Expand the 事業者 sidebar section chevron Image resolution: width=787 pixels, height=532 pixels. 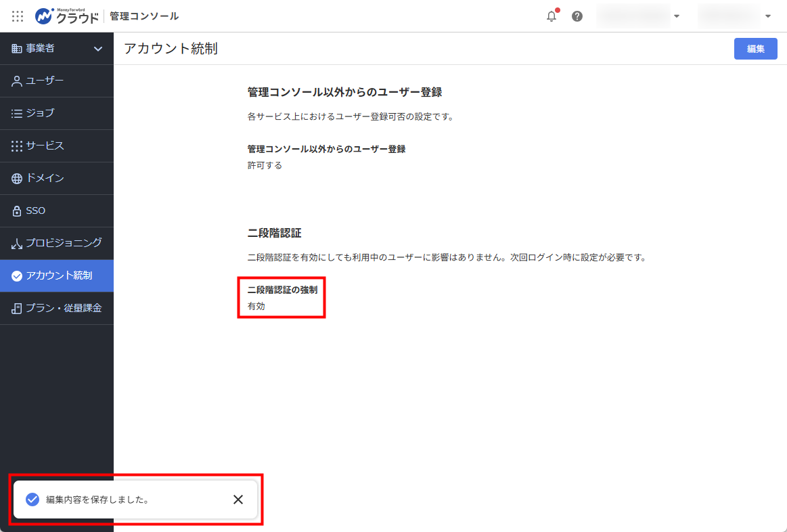pos(98,49)
